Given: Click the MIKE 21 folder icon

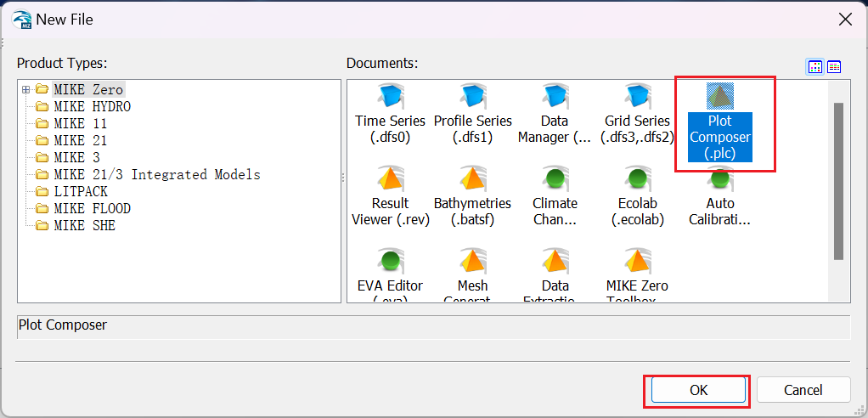Looking at the screenshot, I should (42, 141).
